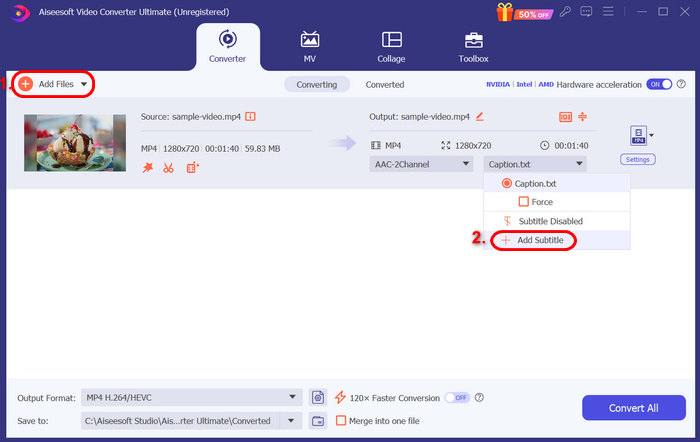Image resolution: width=700 pixels, height=442 pixels.
Task: Click the Convert All button
Action: click(633, 408)
